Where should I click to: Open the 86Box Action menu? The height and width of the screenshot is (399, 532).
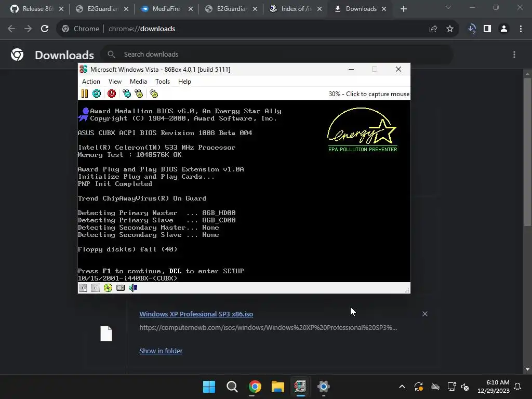click(91, 82)
